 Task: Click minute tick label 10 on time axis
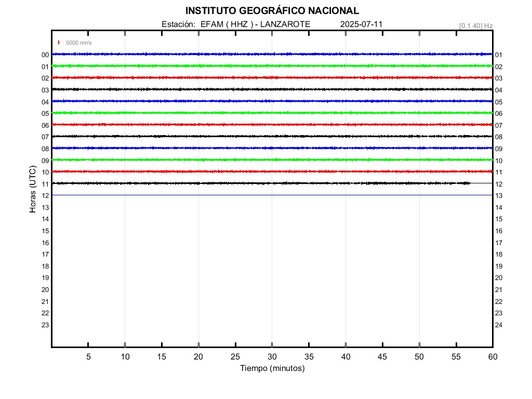(x=125, y=356)
